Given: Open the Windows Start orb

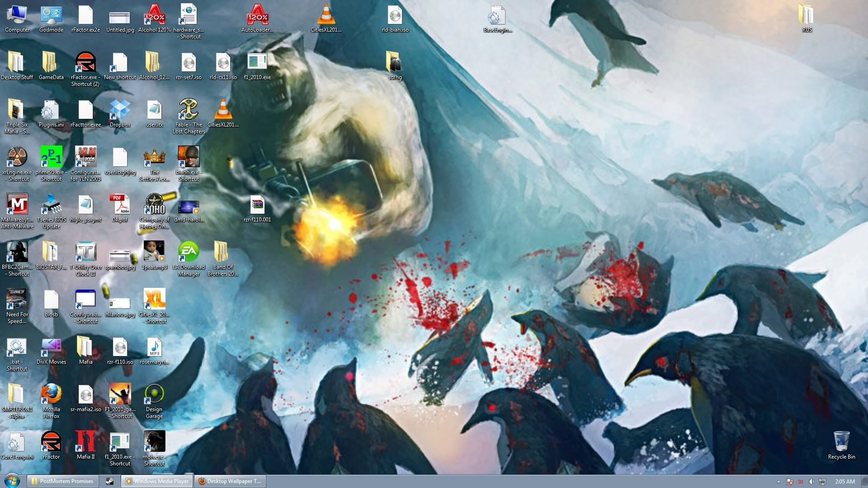Looking at the screenshot, I should click(x=12, y=481).
